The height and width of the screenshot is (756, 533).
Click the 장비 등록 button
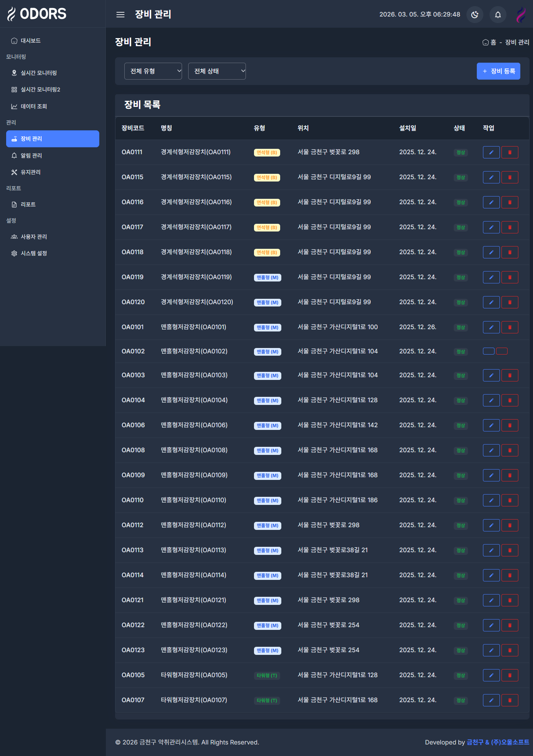[x=498, y=71]
